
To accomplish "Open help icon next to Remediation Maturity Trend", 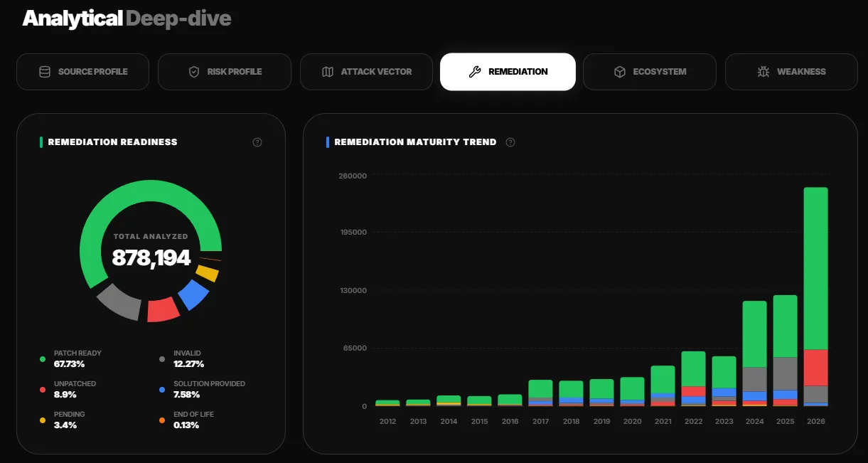I will 510,142.
